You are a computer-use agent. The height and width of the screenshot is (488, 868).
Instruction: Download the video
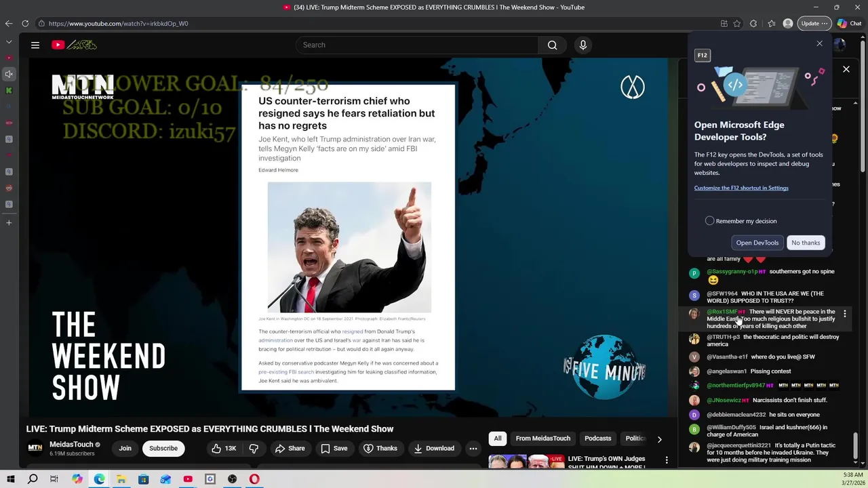433,448
